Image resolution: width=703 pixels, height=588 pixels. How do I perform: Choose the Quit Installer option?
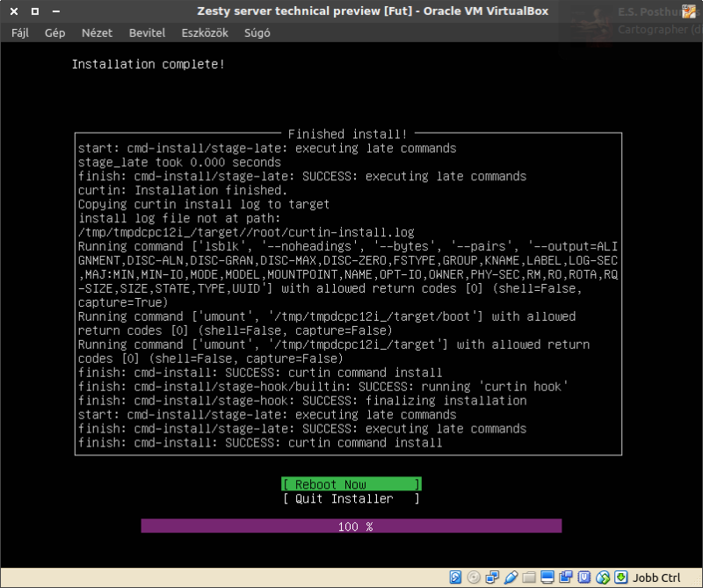coord(351,498)
